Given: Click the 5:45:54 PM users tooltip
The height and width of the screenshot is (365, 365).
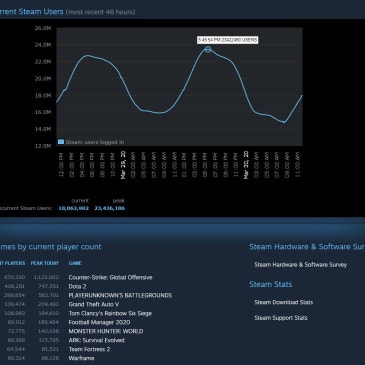Looking at the screenshot, I should point(227,40).
